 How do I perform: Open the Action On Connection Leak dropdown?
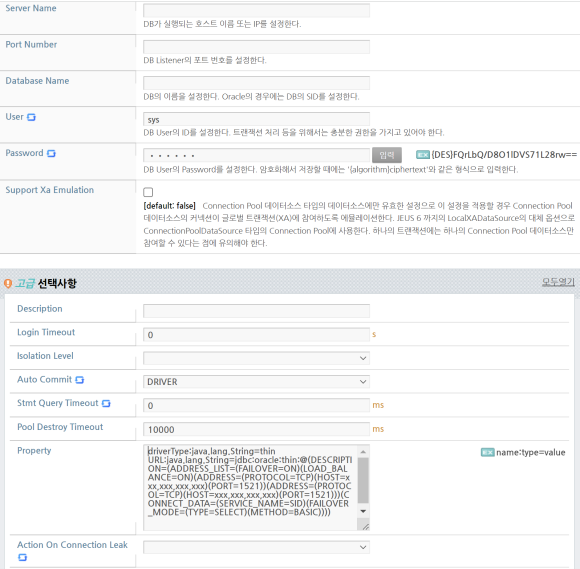[256, 547]
